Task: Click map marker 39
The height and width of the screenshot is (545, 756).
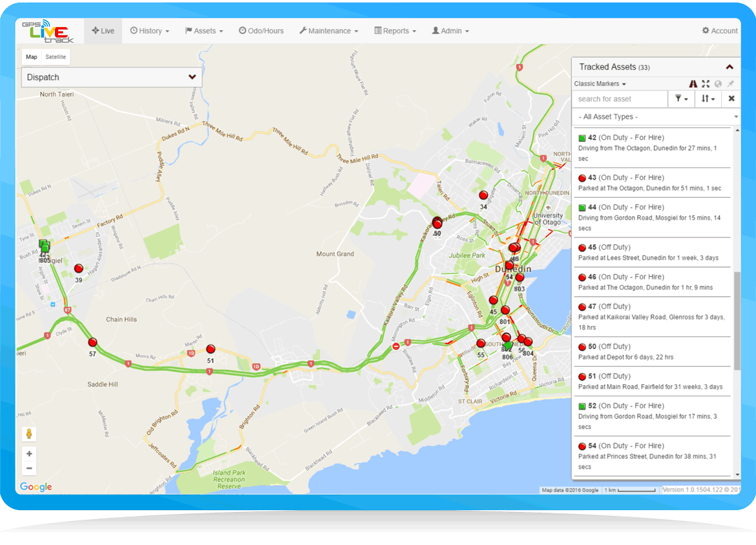Action: tap(79, 269)
